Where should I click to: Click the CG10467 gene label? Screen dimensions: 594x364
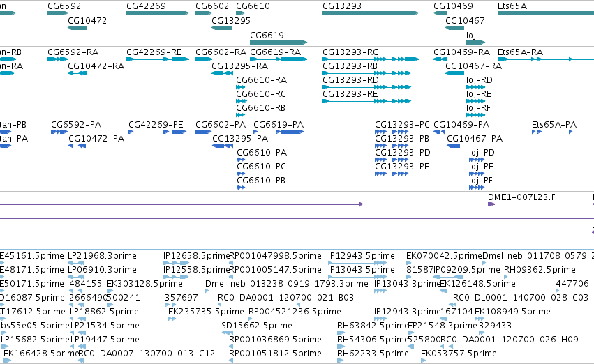pyautogui.click(x=465, y=21)
